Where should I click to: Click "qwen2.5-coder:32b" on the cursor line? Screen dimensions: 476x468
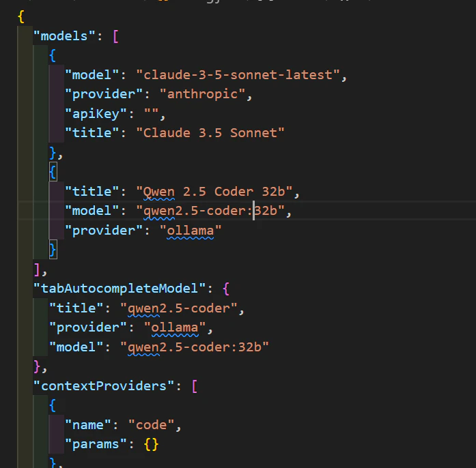[x=210, y=211]
